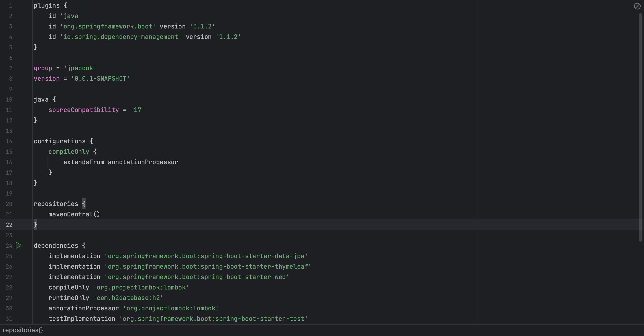Click line number 14 in the gutter
This screenshot has width=644, height=336.
tap(9, 141)
